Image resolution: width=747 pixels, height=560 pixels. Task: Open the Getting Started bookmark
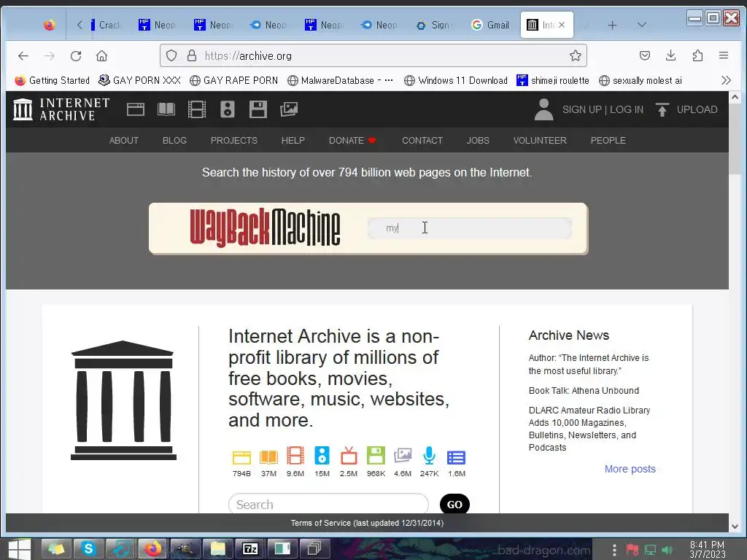tap(52, 80)
